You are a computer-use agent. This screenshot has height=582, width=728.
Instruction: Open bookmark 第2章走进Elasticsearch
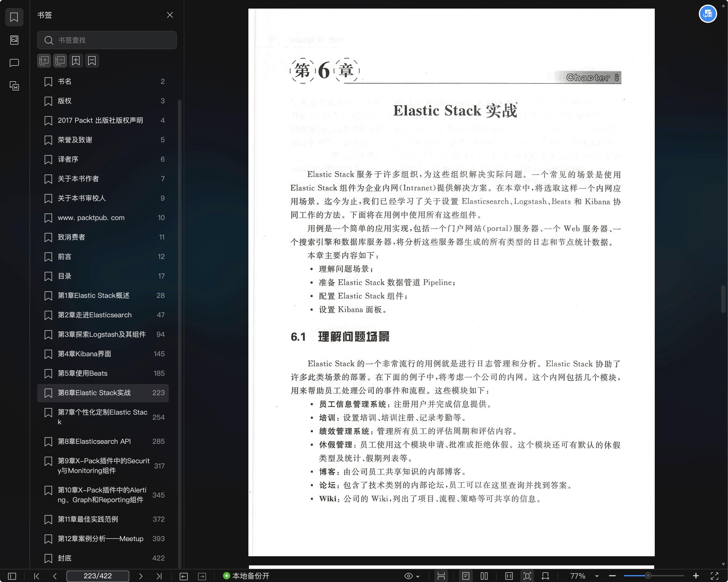click(x=103, y=315)
